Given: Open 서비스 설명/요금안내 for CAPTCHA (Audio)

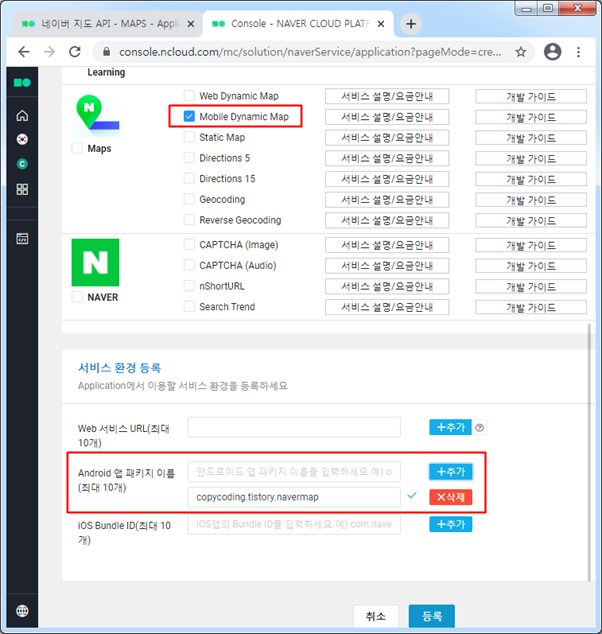Looking at the screenshot, I should [x=387, y=266].
